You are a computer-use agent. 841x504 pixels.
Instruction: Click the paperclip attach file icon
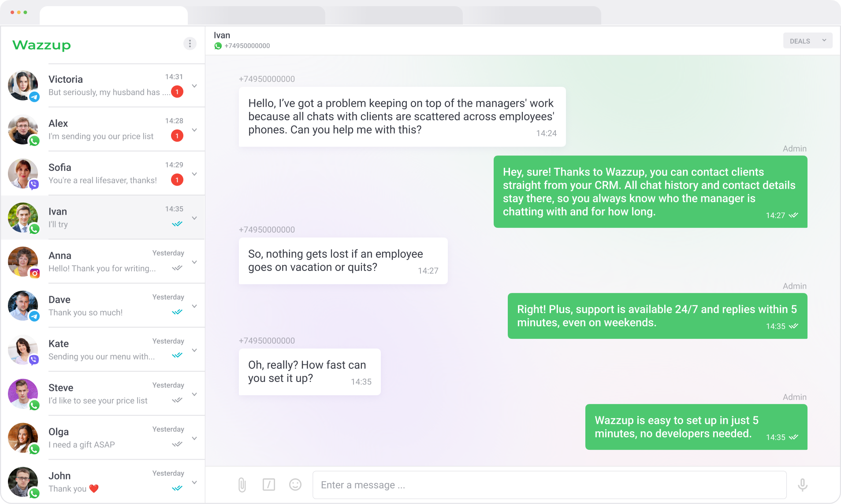tap(242, 485)
